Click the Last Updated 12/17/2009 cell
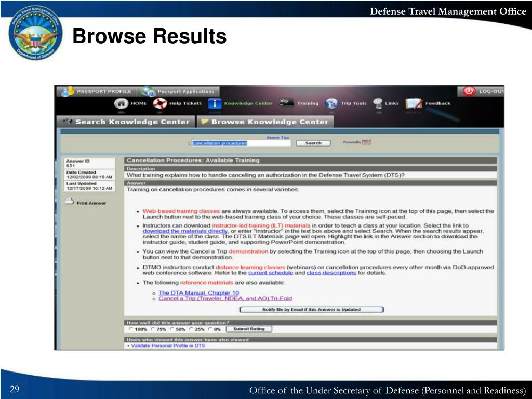The image size is (532, 399). [89, 186]
